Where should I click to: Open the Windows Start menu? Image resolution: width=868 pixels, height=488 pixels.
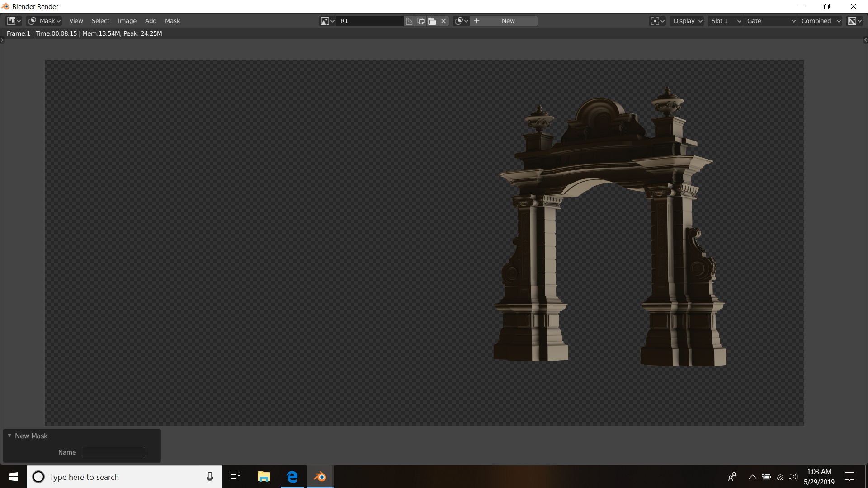[14, 477]
